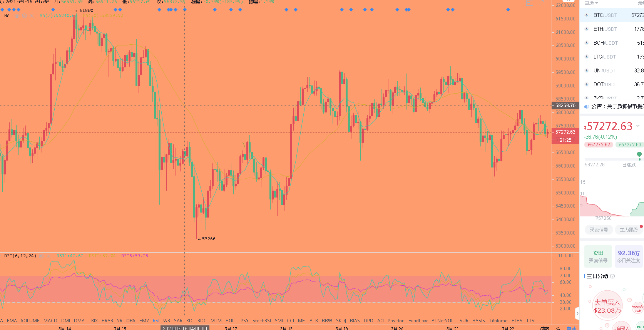Click the green marker on 日涨跌 range bar
Screen dimensions: 644x330
point(639,155)
